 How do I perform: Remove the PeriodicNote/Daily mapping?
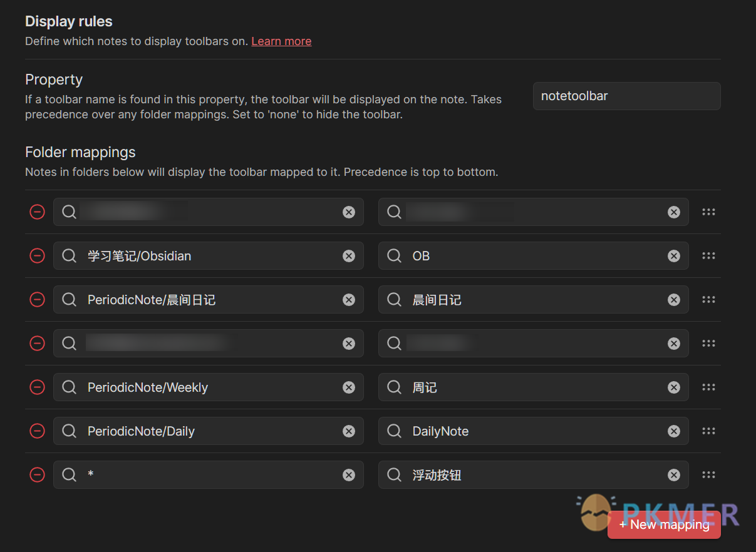(38, 431)
